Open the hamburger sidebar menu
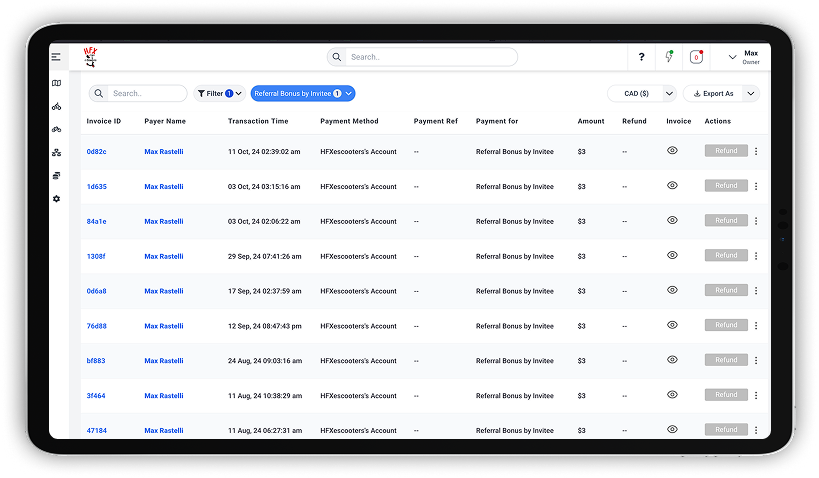This screenshot has height=478, width=819. (x=56, y=57)
